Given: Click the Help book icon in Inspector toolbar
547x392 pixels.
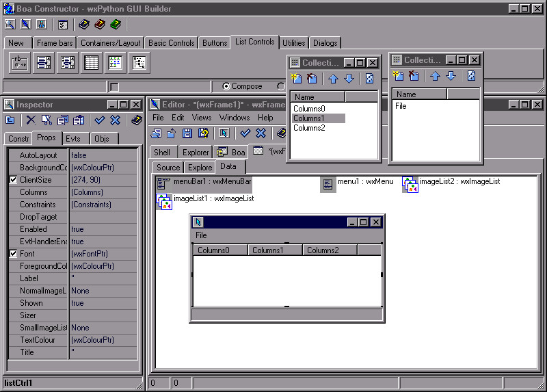Looking at the screenshot, I should click(x=136, y=120).
